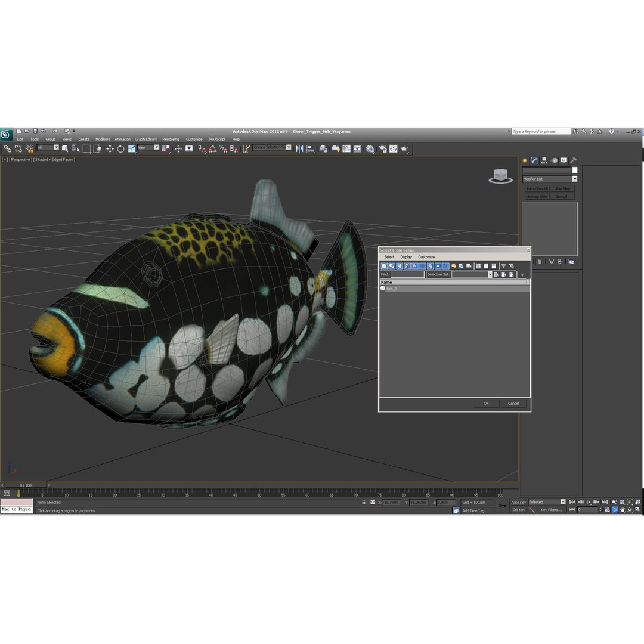Screen dimensions: 644x644
Task: Open the Curve Editor icon
Action: point(346,148)
